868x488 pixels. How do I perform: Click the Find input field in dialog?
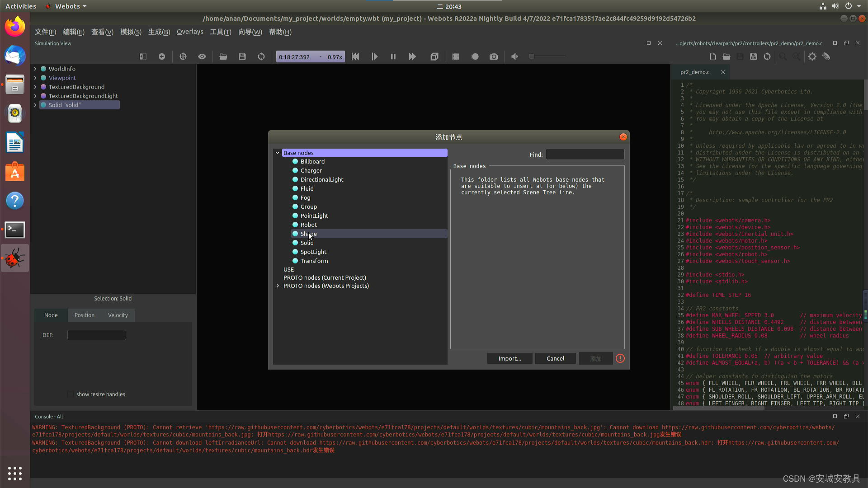click(x=585, y=155)
